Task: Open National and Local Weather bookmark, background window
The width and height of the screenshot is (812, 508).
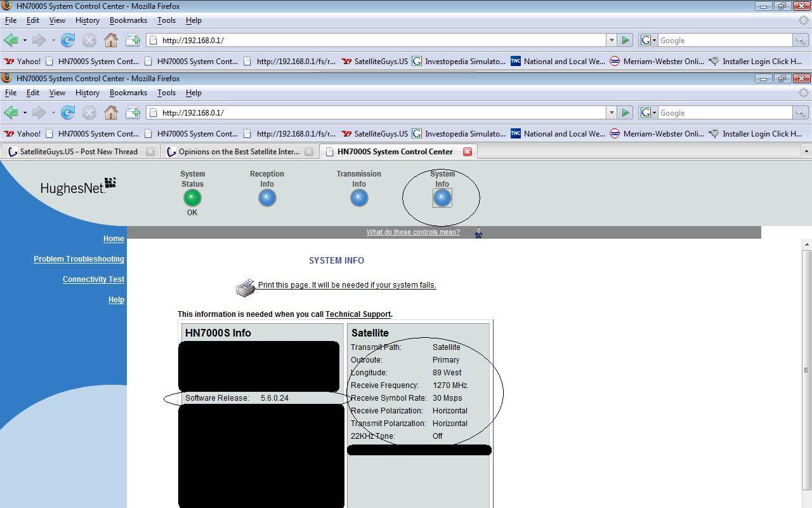Action: click(x=558, y=62)
